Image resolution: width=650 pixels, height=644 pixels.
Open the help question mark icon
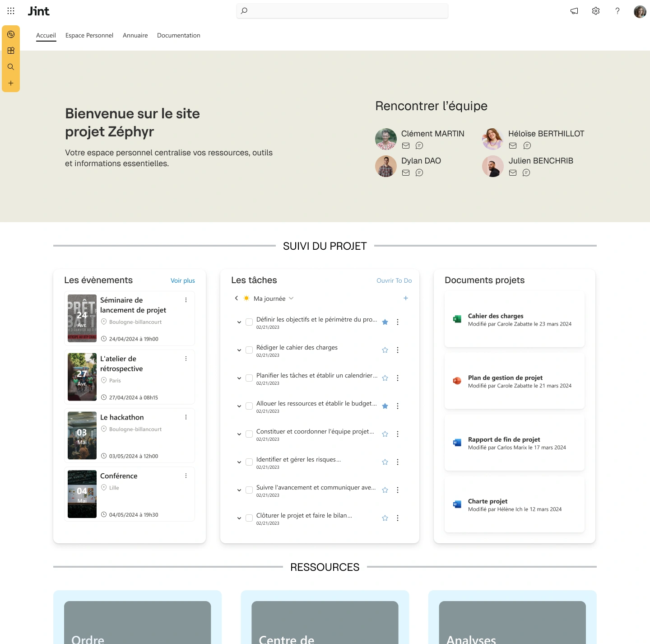coord(617,11)
